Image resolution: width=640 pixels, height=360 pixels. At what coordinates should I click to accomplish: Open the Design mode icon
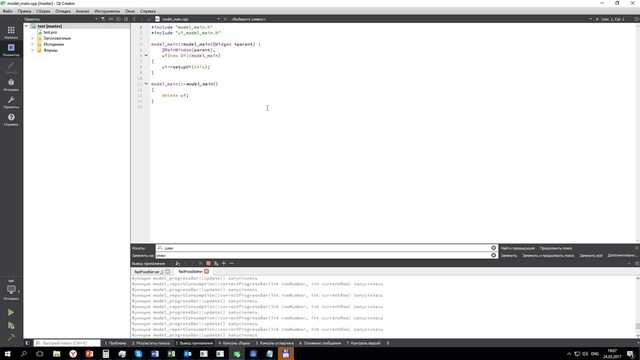[11, 67]
